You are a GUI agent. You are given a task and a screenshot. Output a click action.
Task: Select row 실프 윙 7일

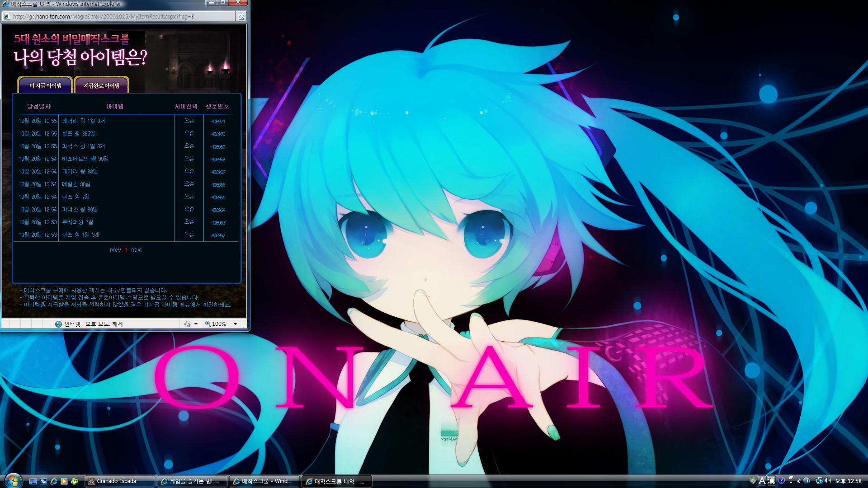click(126, 197)
